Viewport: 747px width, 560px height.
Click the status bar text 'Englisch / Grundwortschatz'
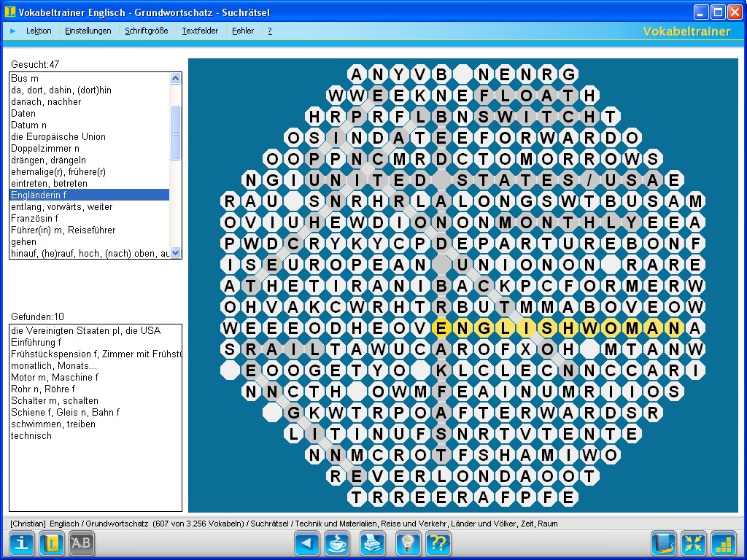pyautogui.click(x=98, y=524)
